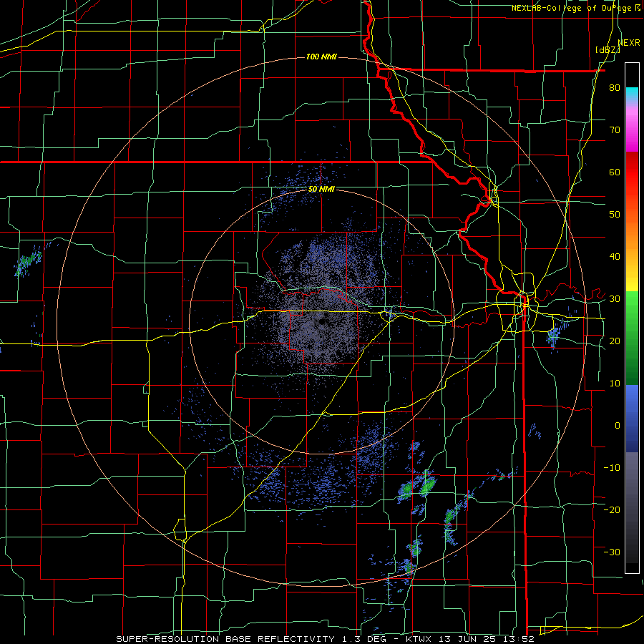The image size is (644, 644).
Task: Click the -20 value on the dBZ scale
Action: point(612,509)
